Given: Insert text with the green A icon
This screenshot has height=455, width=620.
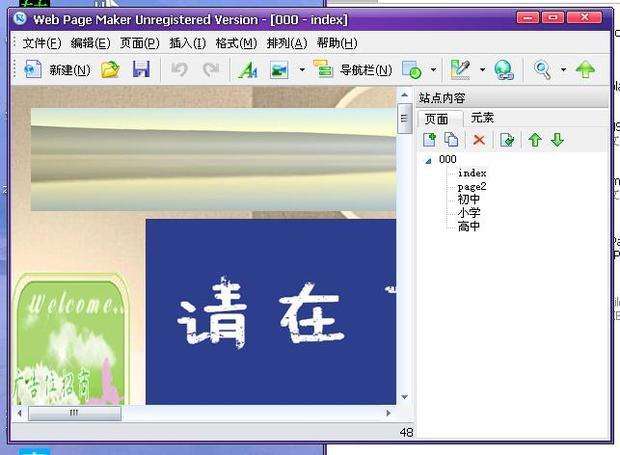Looking at the screenshot, I should coord(248,70).
